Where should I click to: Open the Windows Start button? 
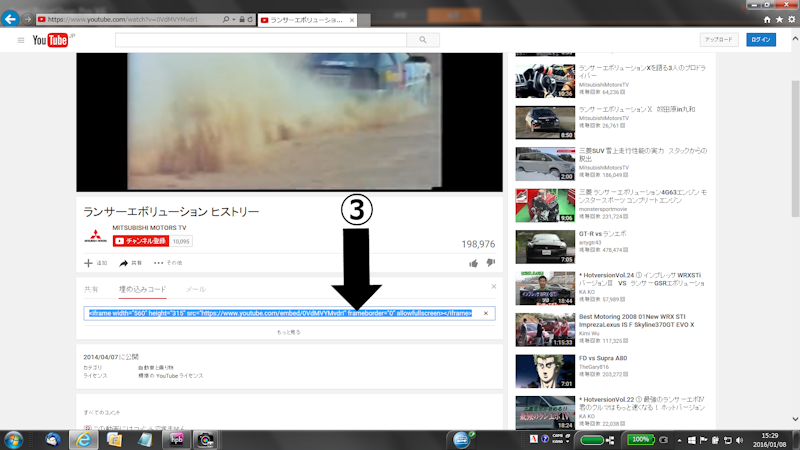(13, 440)
